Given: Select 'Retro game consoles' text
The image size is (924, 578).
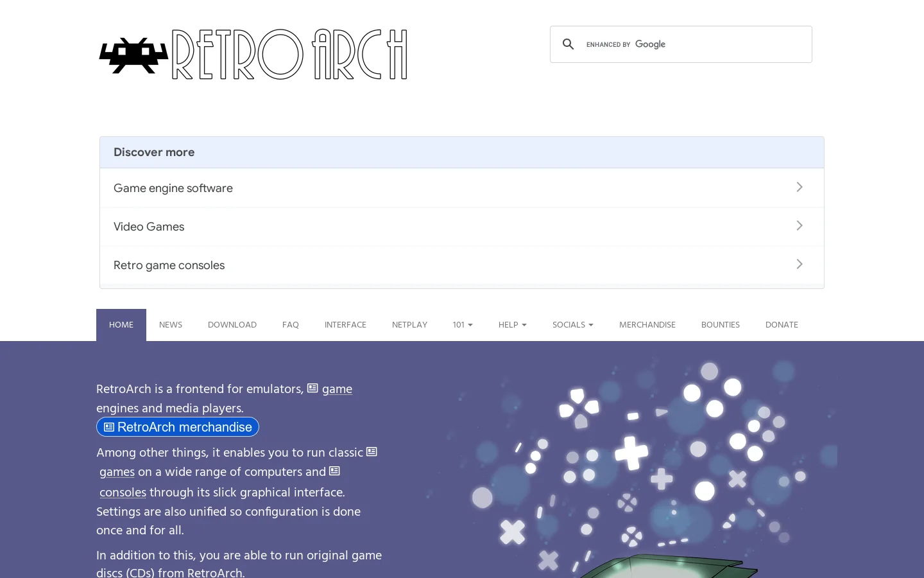Looking at the screenshot, I should 169,265.
